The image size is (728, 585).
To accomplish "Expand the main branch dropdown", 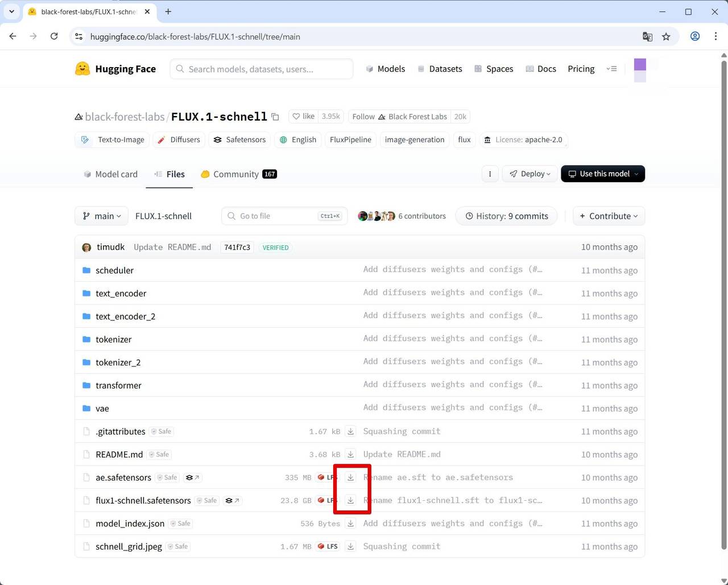I will pos(101,216).
